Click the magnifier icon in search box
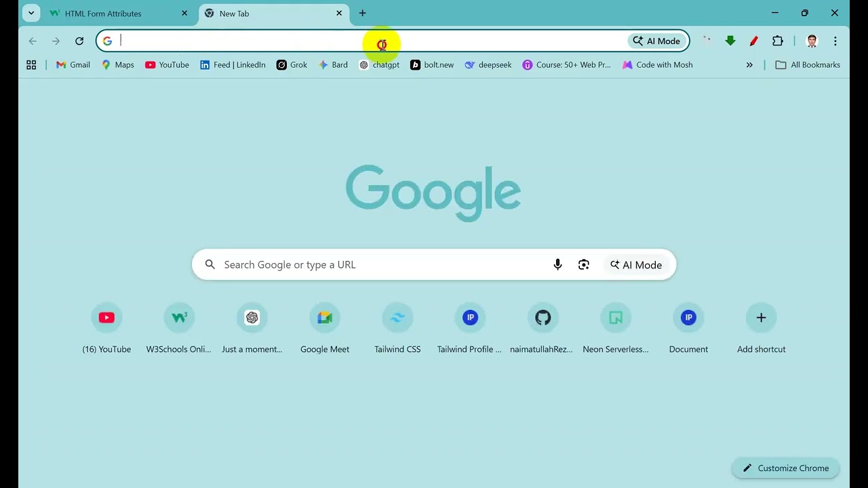This screenshot has width=868, height=488. tap(210, 265)
